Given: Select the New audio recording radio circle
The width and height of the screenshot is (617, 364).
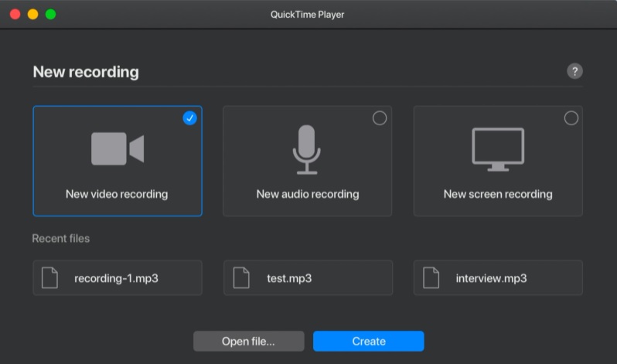Looking at the screenshot, I should click(380, 118).
